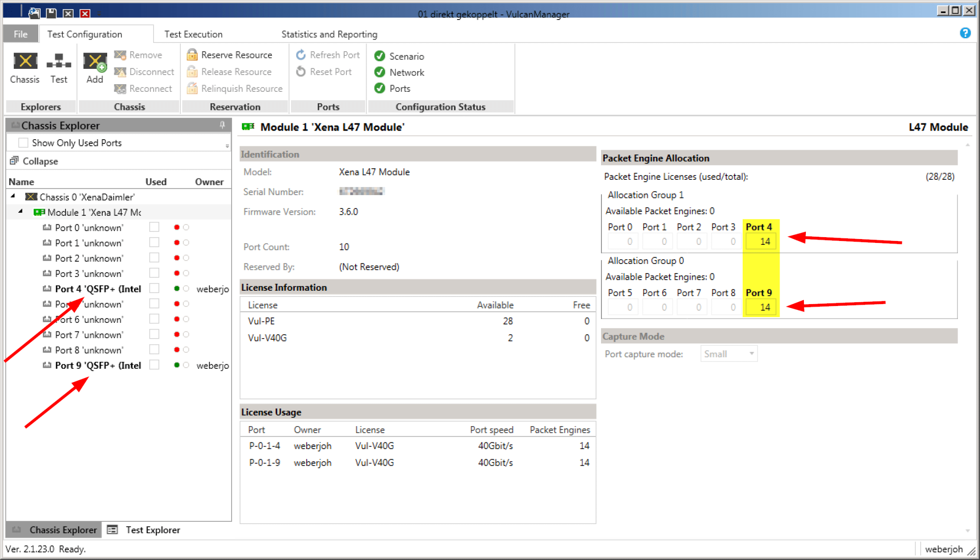This screenshot has width=980, height=560.
Task: Click the Owner column header
Action: (x=209, y=182)
